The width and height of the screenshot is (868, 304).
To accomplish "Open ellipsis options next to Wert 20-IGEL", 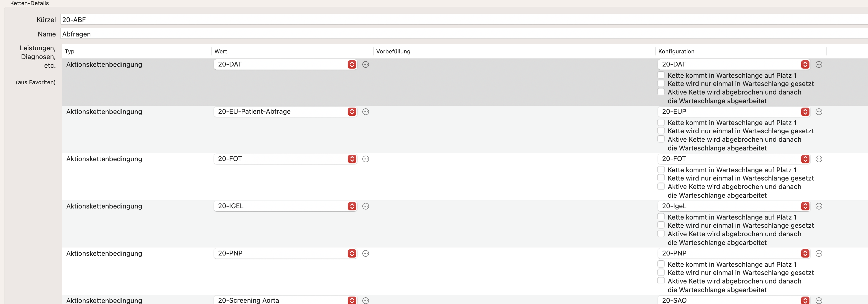I will pyautogui.click(x=366, y=206).
